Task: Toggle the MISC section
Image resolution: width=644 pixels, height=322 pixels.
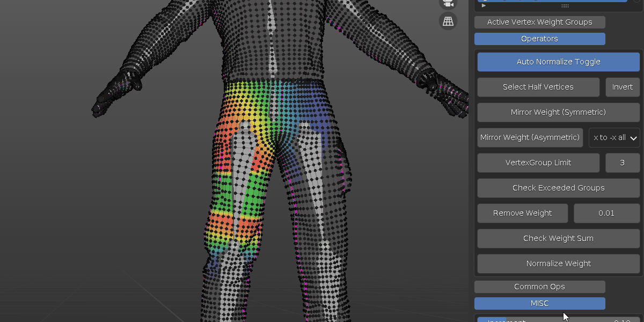Action: 540,303
